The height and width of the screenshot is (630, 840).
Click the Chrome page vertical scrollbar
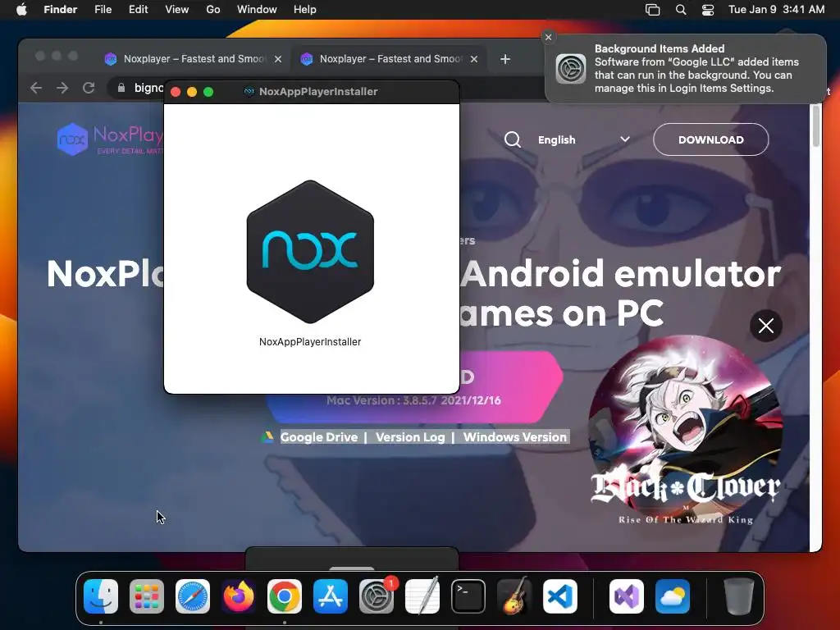point(816,126)
